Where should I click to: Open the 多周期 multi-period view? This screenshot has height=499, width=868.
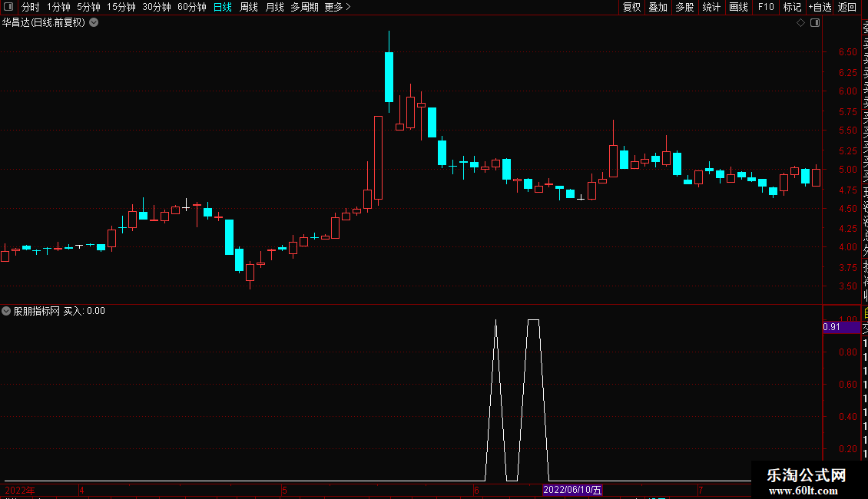point(304,7)
